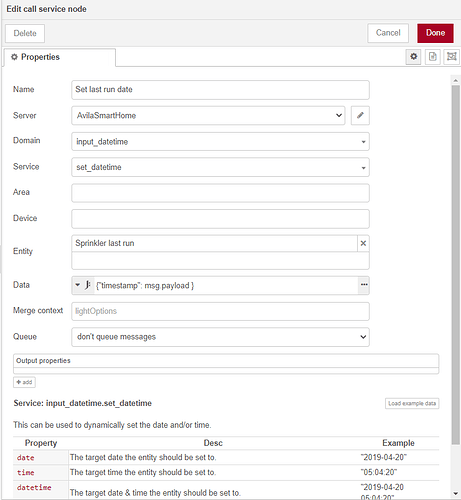Open Queue don't queue messages dropdown

(220, 337)
